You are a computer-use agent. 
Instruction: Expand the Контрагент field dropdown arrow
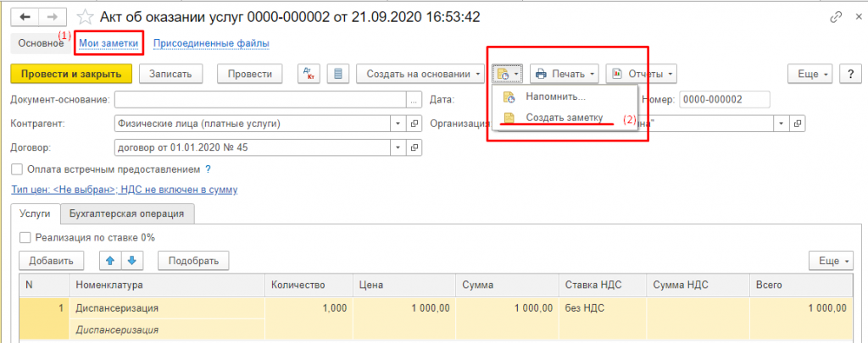pos(399,124)
